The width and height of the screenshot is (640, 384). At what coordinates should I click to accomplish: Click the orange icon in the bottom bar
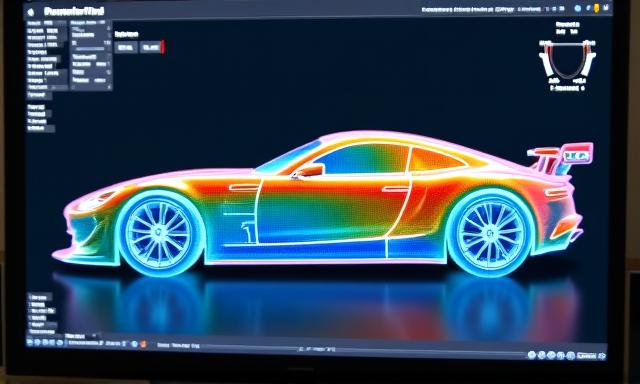pyautogui.click(x=143, y=344)
